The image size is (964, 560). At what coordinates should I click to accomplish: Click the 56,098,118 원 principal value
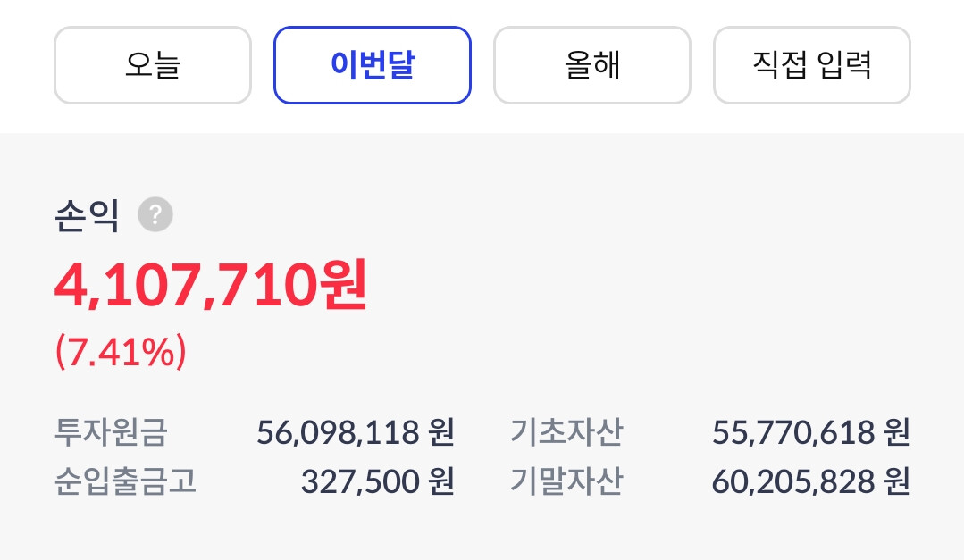356,431
